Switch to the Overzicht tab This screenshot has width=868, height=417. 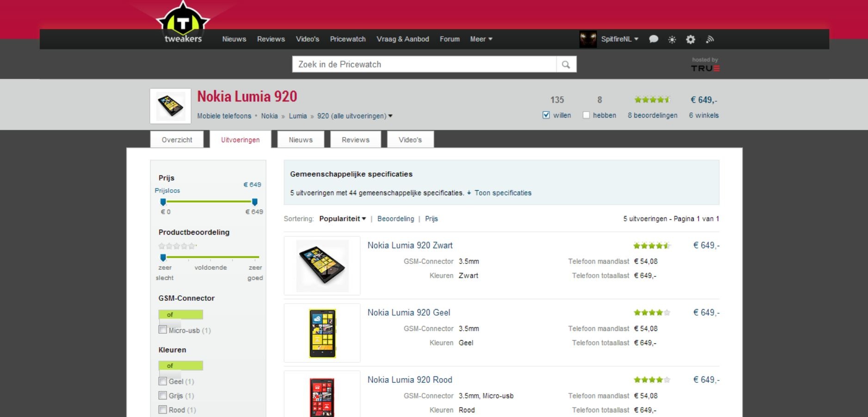(177, 140)
